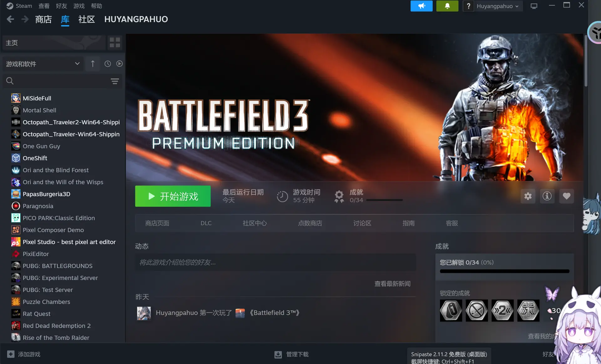Click 查看最新新闻 link

392,284
